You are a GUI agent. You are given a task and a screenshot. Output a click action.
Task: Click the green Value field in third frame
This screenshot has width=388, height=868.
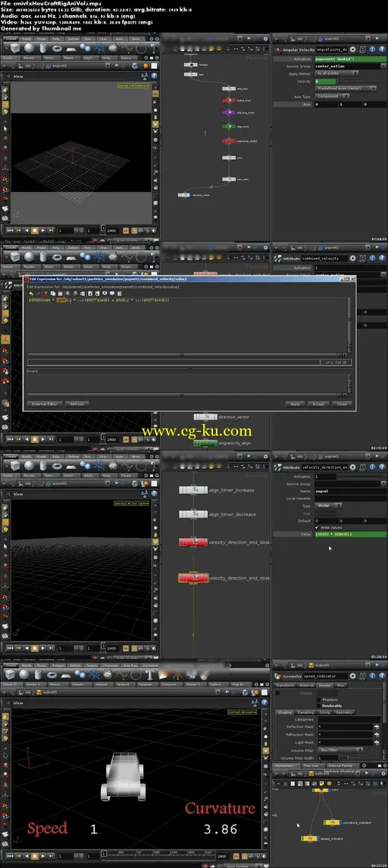350,534
